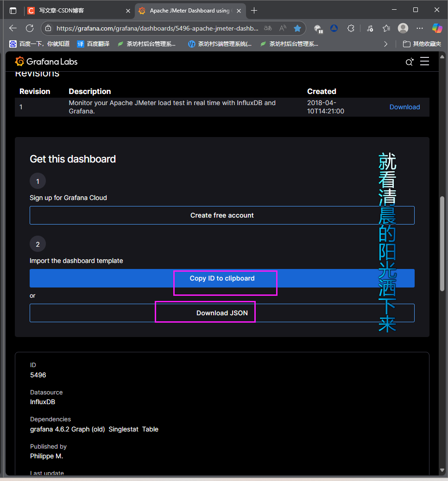The image size is (448, 481).
Task: Click the scrollbar down arrow
Action: pyautogui.click(x=442, y=470)
